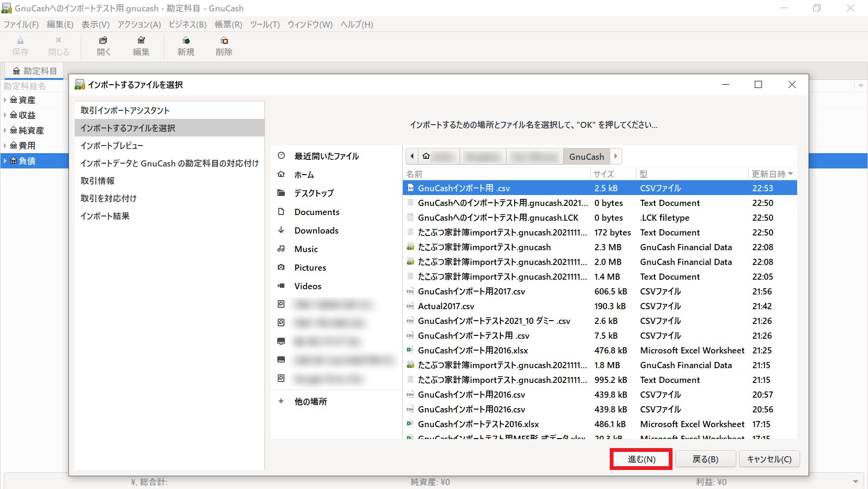
Task: Open the 編集(E) menu
Action: [60, 24]
